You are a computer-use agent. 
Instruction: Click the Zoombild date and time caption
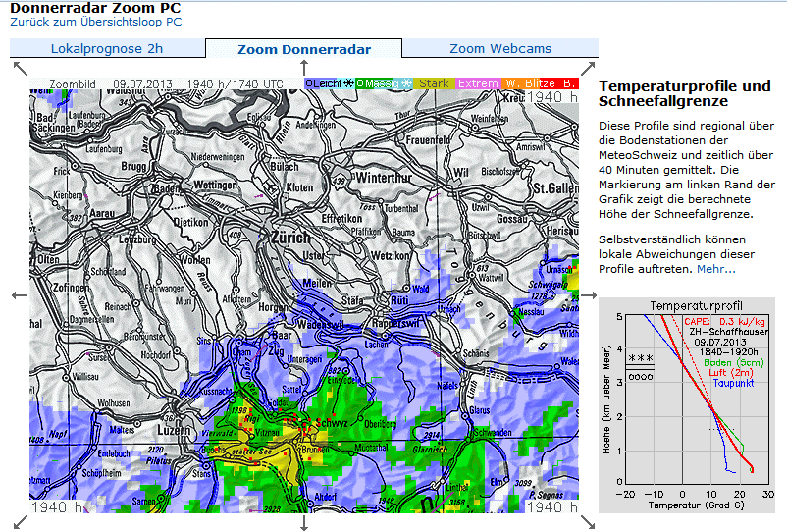point(166,83)
